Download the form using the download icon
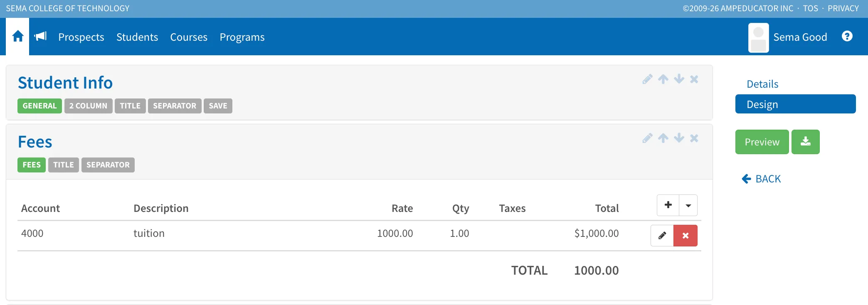 click(x=805, y=142)
